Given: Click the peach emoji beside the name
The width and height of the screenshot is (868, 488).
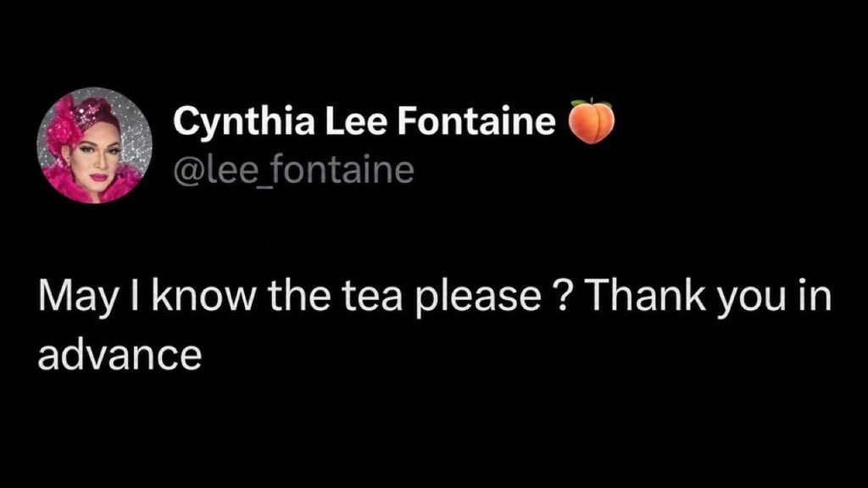Looking at the screenshot, I should click(x=592, y=121).
